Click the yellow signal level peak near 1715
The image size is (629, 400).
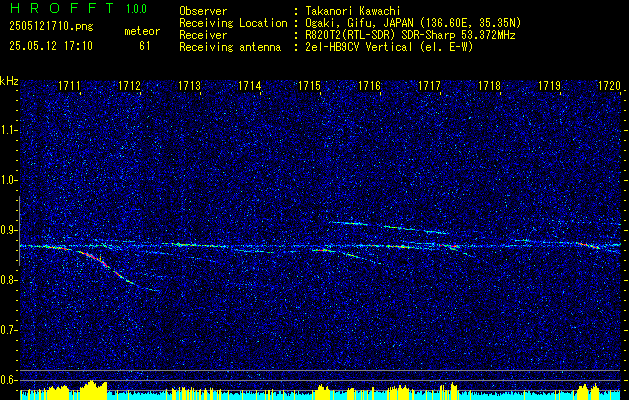(323, 391)
